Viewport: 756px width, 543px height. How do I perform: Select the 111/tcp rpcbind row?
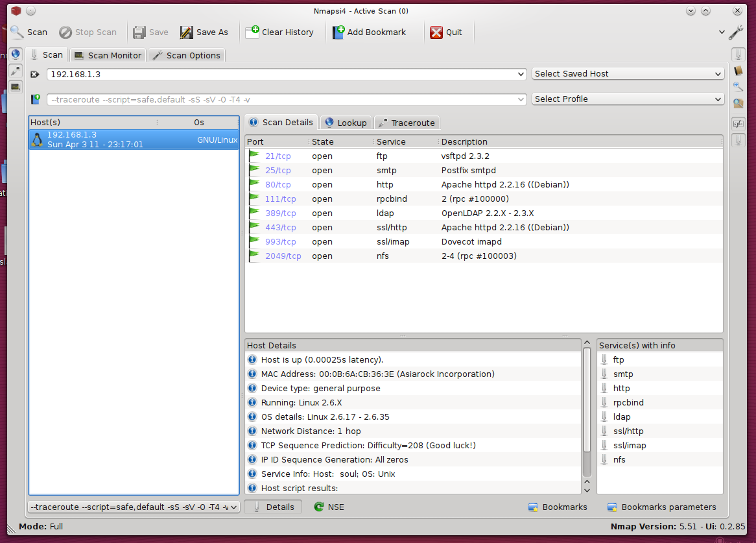tap(484, 199)
